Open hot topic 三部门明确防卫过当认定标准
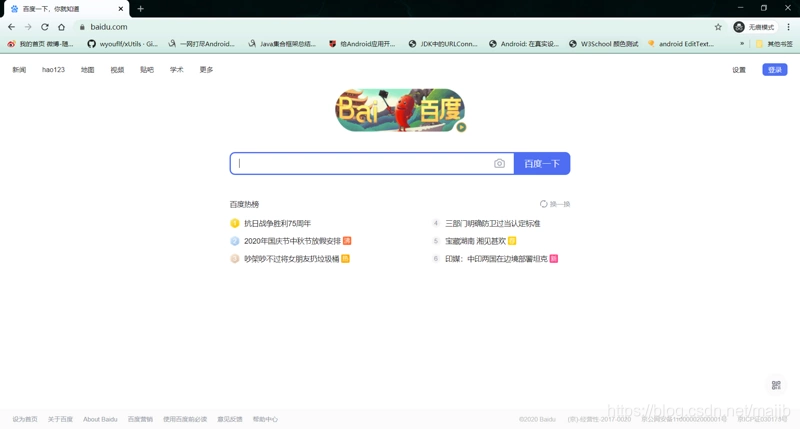 [x=492, y=223]
